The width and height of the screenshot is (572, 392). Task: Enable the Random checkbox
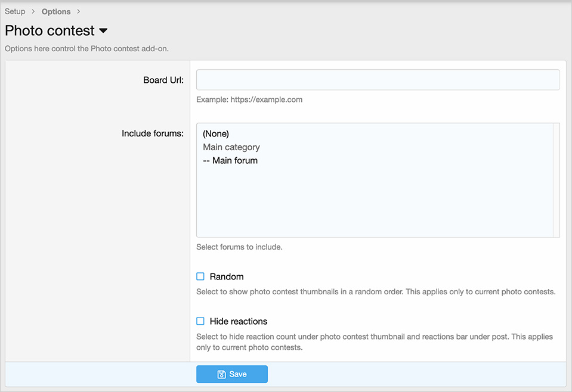pos(200,276)
